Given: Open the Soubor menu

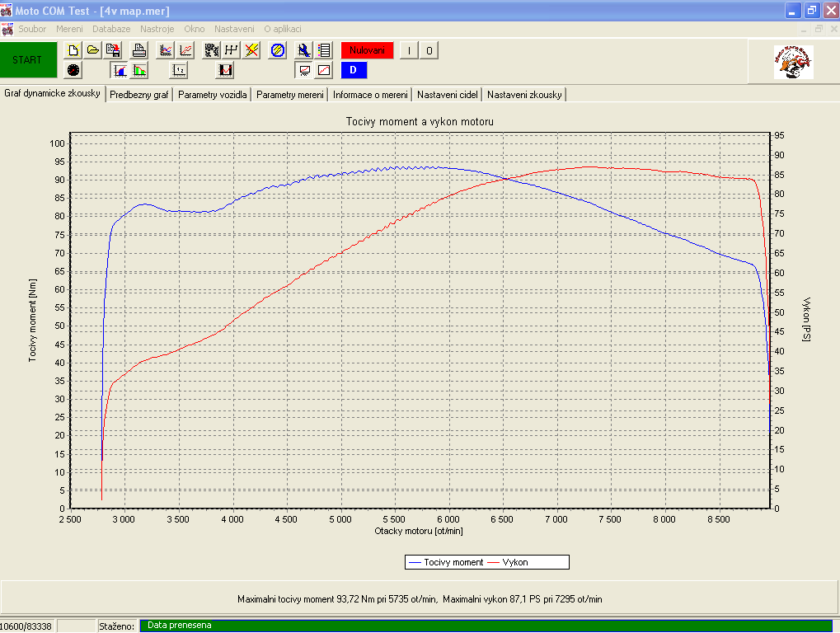Looking at the screenshot, I should click(32, 28).
